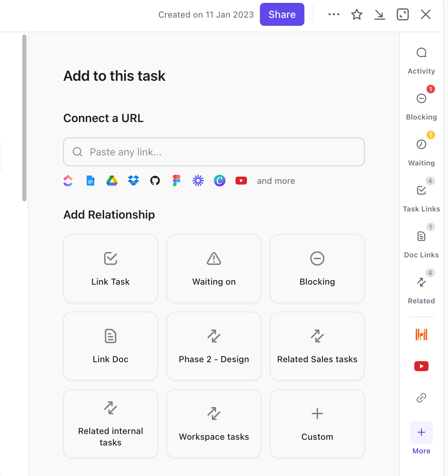This screenshot has width=448, height=476.
Task: Toggle the task view layout icon
Action: [x=402, y=15]
